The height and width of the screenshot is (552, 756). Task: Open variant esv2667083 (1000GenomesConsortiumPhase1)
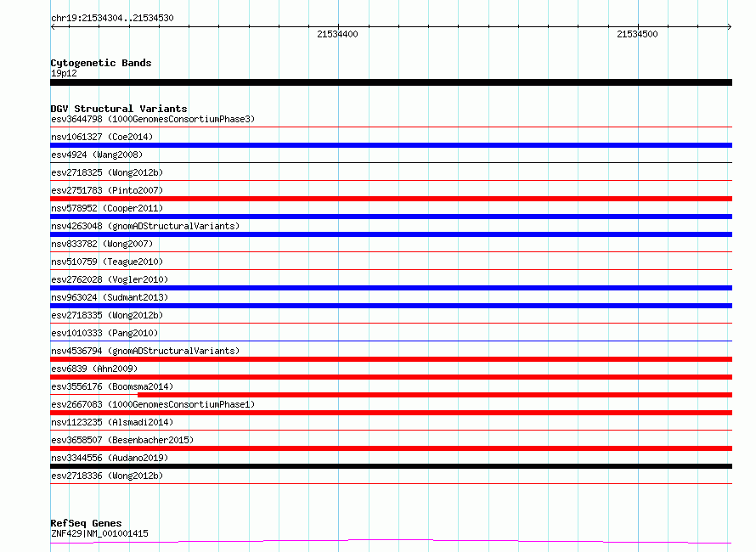(153, 404)
